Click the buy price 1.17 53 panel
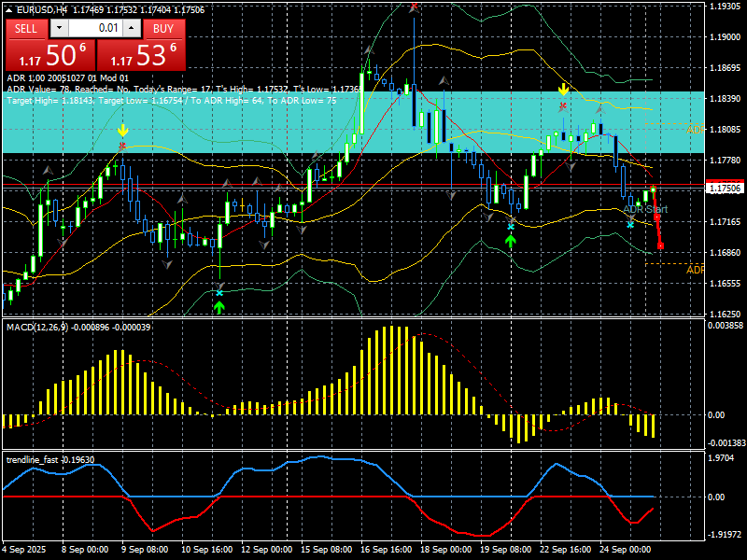Screen dimensions: 747x560 141,55
